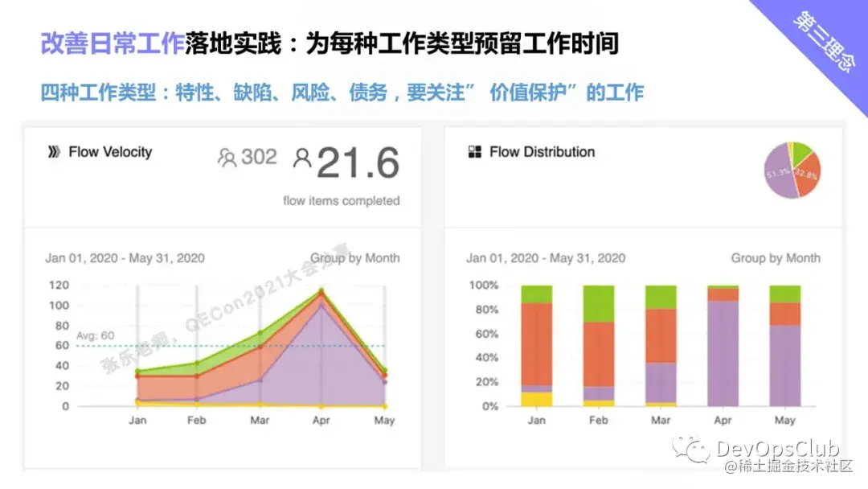Viewport: 868px width, 489px height.
Task: Click the Flow Distribution date range text
Action: coord(546,258)
